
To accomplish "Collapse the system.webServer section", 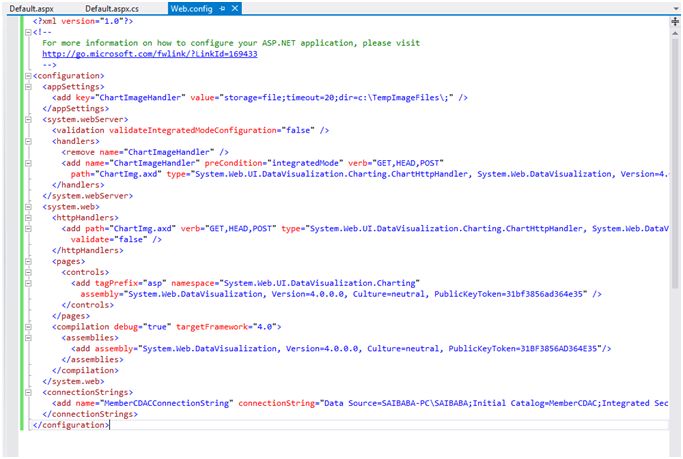I will [28, 119].
